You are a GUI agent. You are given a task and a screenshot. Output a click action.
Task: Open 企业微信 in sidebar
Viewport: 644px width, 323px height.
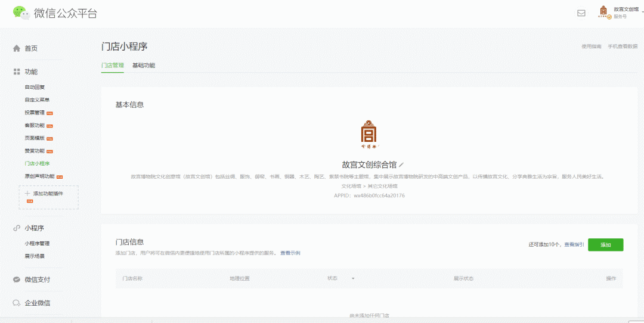38,303
